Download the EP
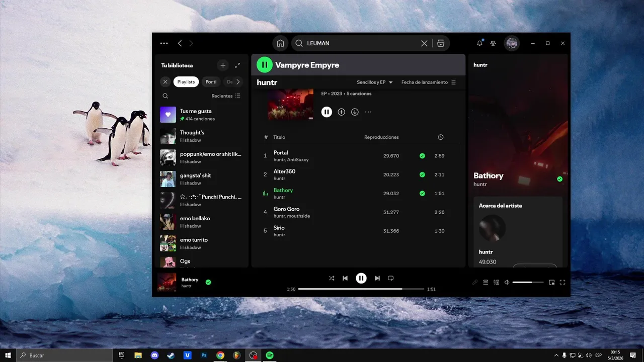This screenshot has width=644, height=362. pyautogui.click(x=355, y=112)
